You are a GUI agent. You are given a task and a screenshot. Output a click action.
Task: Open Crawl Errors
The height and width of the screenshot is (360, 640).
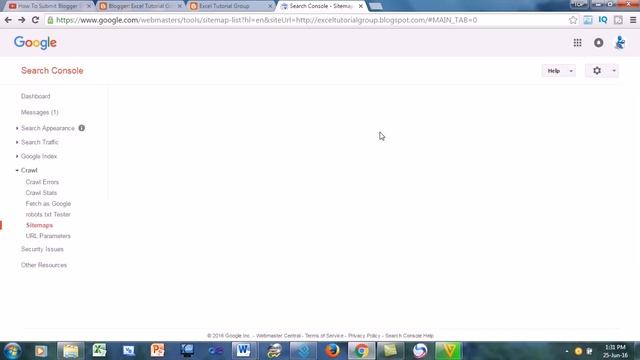(42, 182)
